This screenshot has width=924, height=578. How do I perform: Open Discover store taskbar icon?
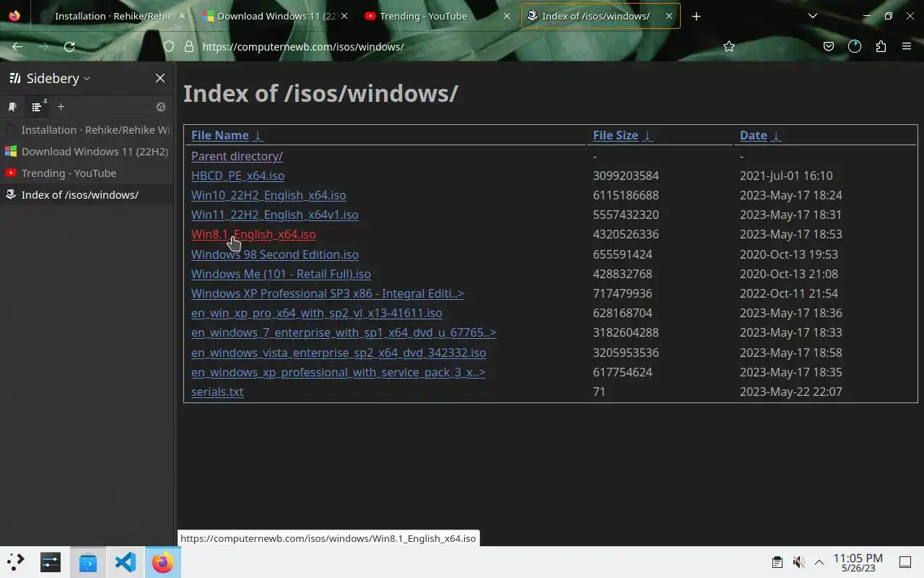point(88,562)
